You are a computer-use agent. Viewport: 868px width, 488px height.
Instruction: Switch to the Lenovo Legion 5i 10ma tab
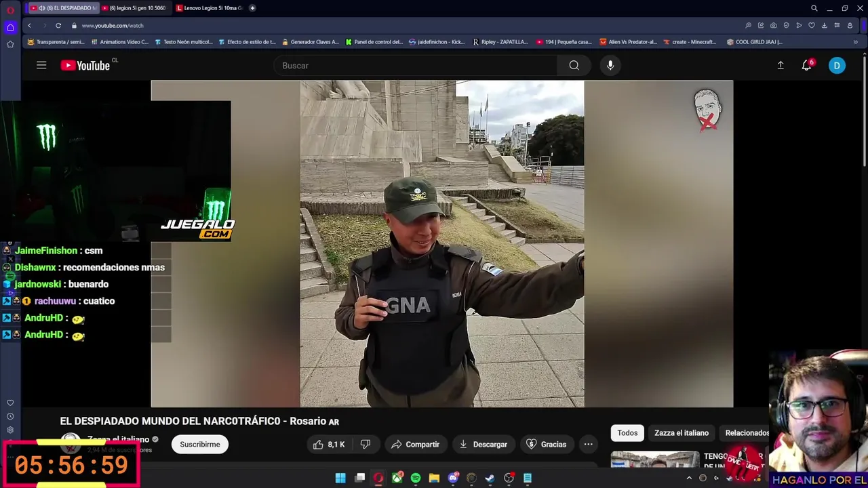tap(209, 8)
